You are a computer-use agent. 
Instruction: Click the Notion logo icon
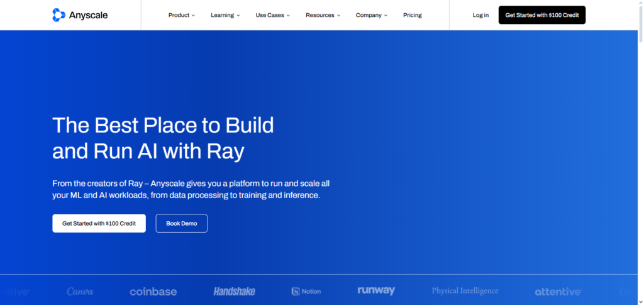[x=296, y=291]
